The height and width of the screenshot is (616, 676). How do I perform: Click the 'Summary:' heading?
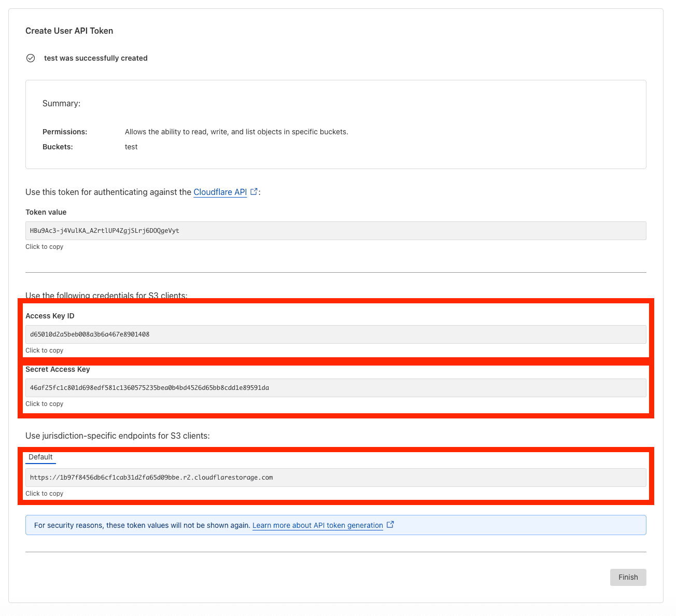pyautogui.click(x=61, y=104)
